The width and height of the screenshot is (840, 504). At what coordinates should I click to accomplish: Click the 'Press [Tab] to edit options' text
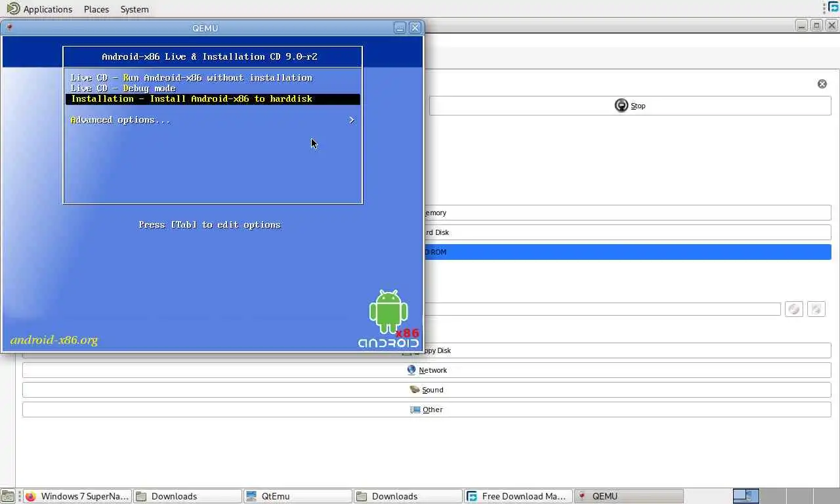[x=209, y=225]
